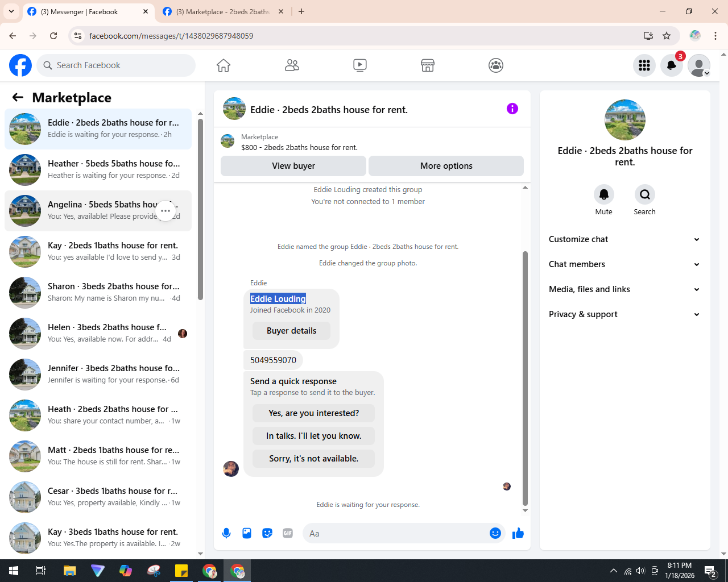This screenshot has width=728, height=582.
Task: Open the Kay 3beds 1baths conversation
Action: [98, 538]
